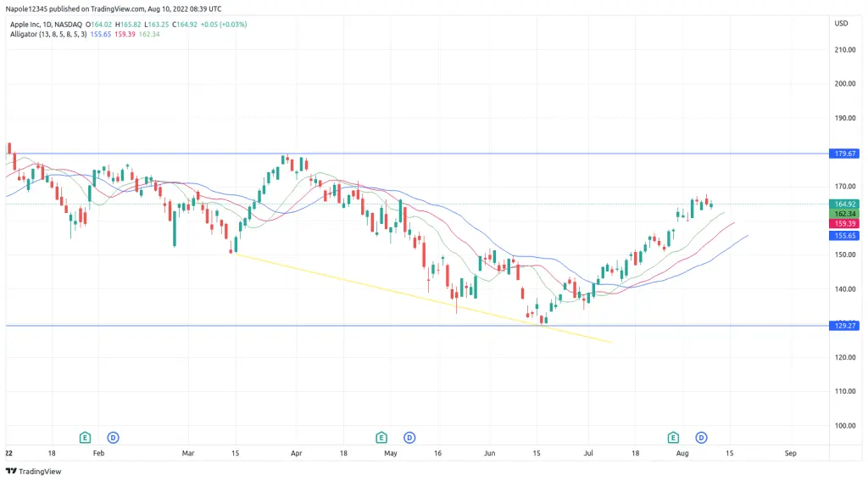Click the high value H165.82
Screen dimensions: 868x481
click(x=128, y=25)
